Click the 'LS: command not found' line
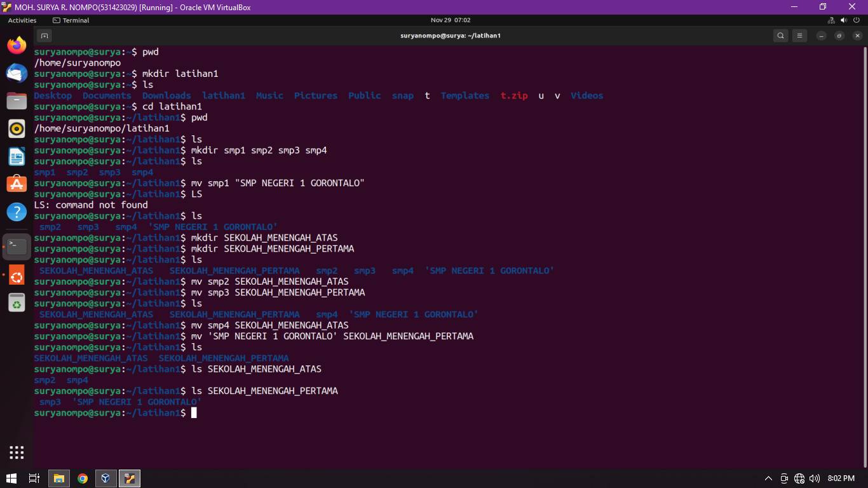The width and height of the screenshot is (868, 488). pos(91,205)
